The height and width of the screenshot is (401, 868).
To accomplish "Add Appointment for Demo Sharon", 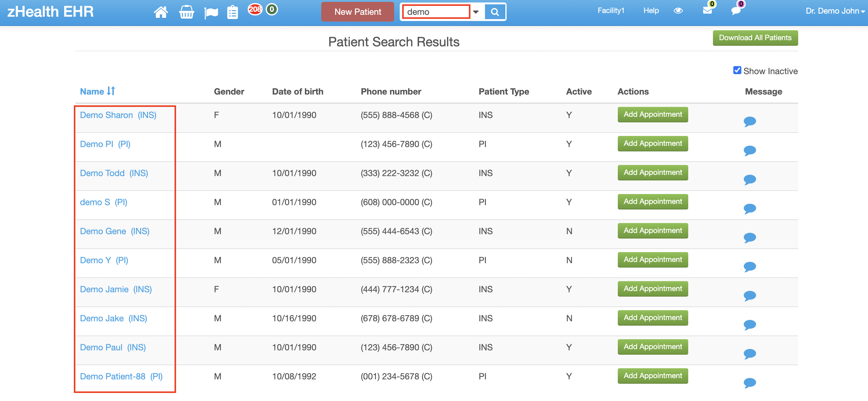I will coord(652,115).
